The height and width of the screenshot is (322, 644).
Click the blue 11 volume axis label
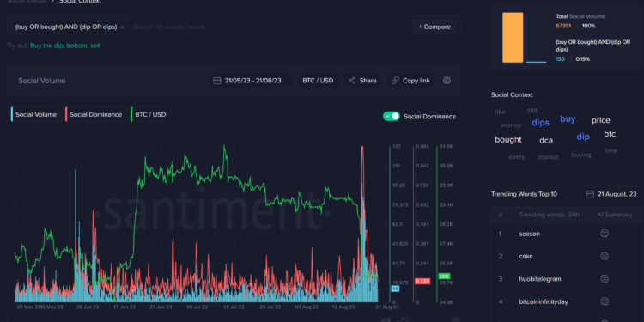point(395,289)
